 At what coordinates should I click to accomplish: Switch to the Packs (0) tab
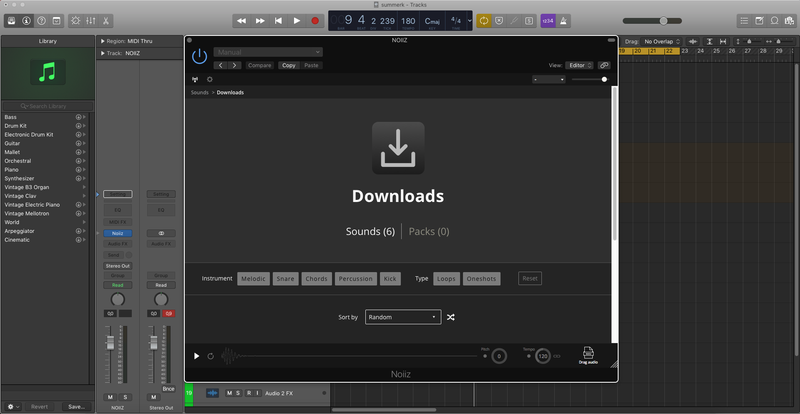pyautogui.click(x=429, y=231)
